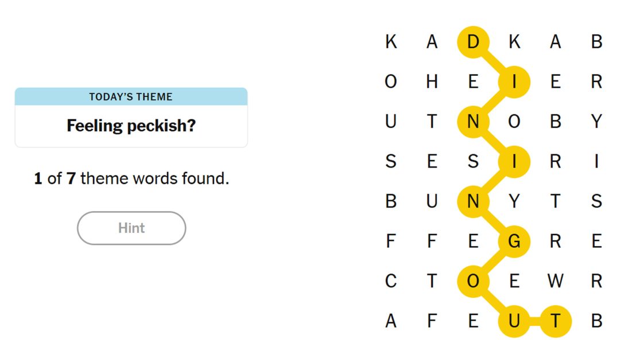Select the highlighted letter I in row four
Screen dimensions: 644x362
[514, 161]
